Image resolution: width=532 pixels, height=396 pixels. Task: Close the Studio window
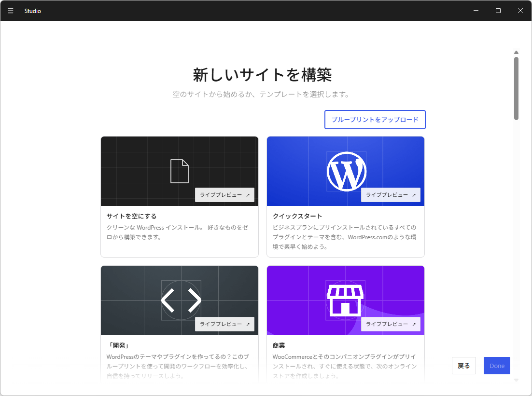pos(520,11)
